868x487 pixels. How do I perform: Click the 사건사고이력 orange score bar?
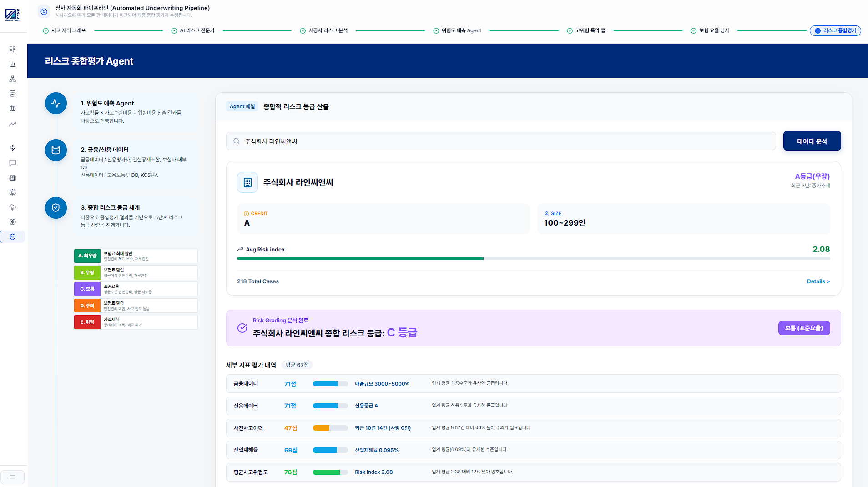click(x=330, y=428)
